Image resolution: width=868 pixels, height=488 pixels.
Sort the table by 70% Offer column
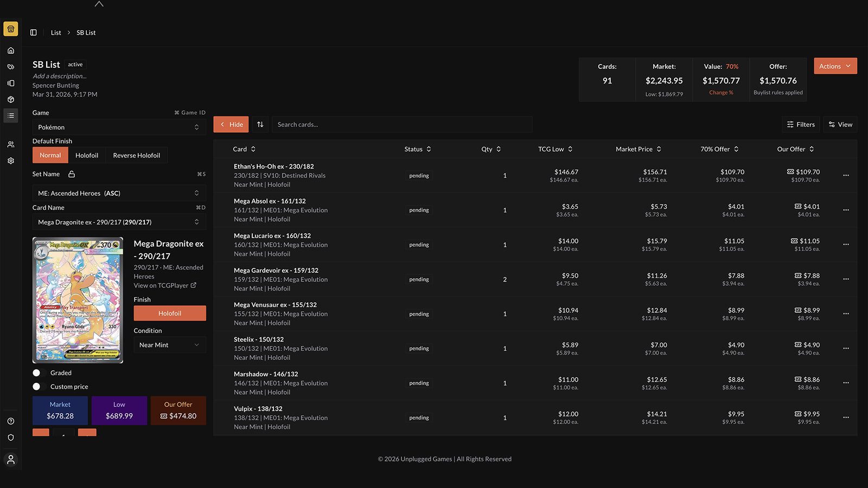719,149
